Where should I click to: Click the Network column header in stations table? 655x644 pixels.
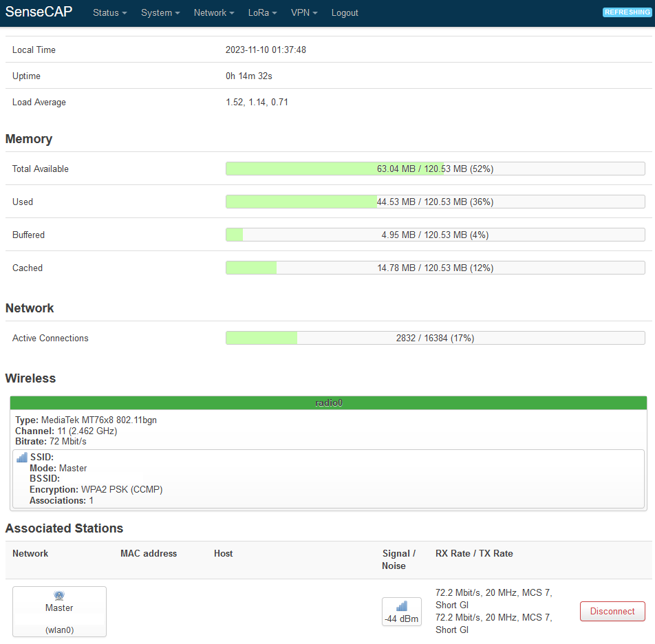(x=30, y=553)
